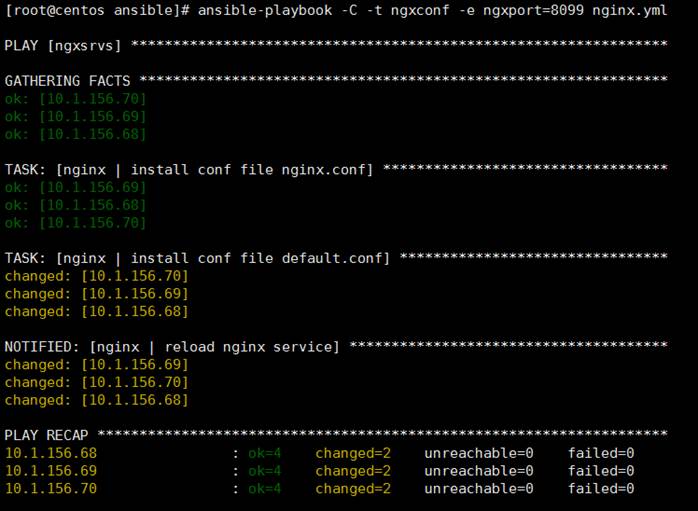Click the PLAY [ngxsrvs] header line
This screenshot has height=511, width=698.
(336, 45)
